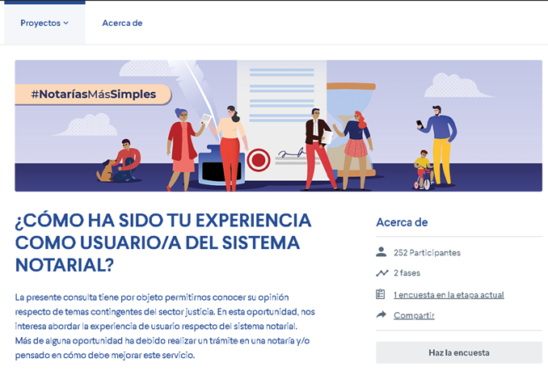548x392 pixels.
Task: Select the 2 fases text
Action: (x=407, y=273)
